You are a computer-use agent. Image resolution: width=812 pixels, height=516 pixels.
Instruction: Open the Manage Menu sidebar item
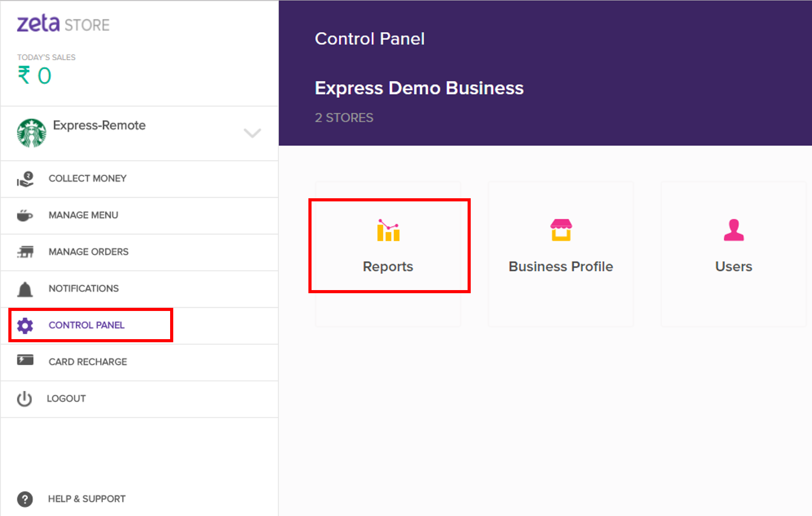pyautogui.click(x=83, y=215)
